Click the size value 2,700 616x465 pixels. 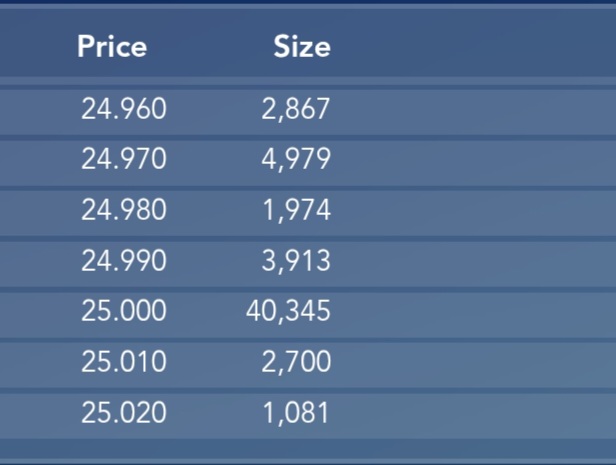tap(296, 362)
